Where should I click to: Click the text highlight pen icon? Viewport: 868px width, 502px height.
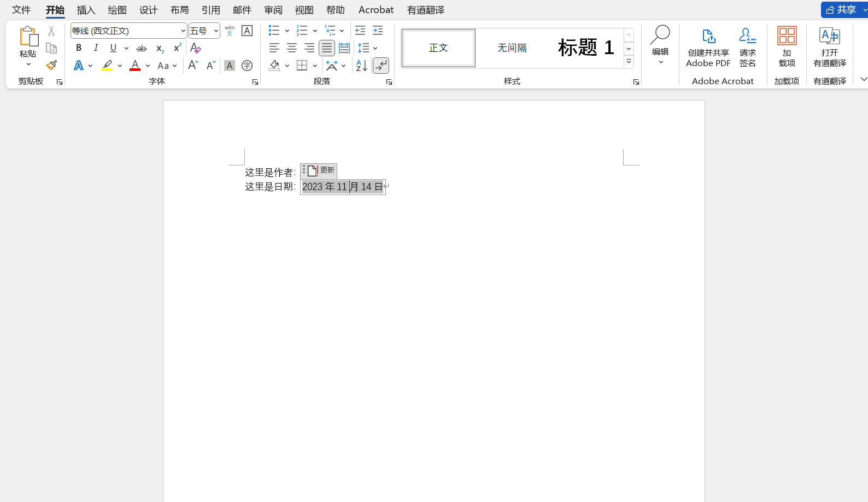coord(107,66)
